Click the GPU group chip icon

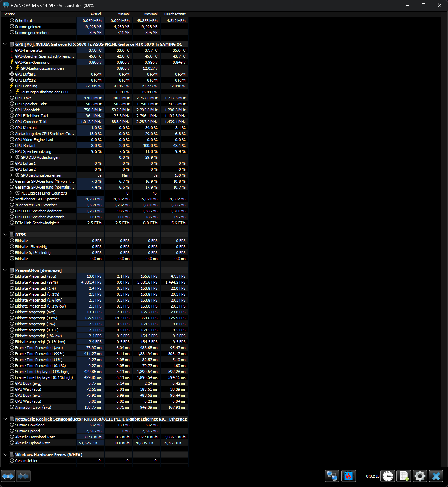(12, 44)
